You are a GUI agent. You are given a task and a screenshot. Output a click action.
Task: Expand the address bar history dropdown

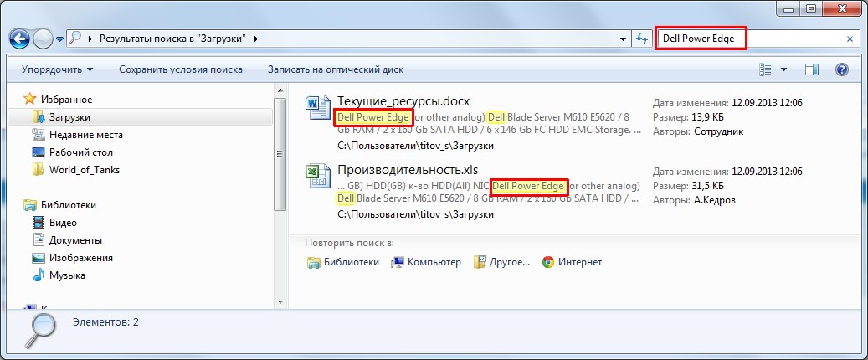coord(623,39)
